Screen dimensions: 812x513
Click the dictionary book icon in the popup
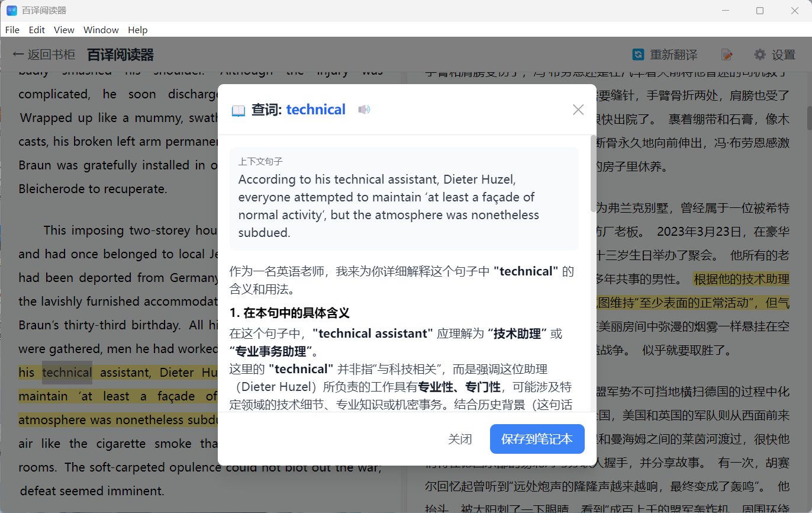(238, 109)
